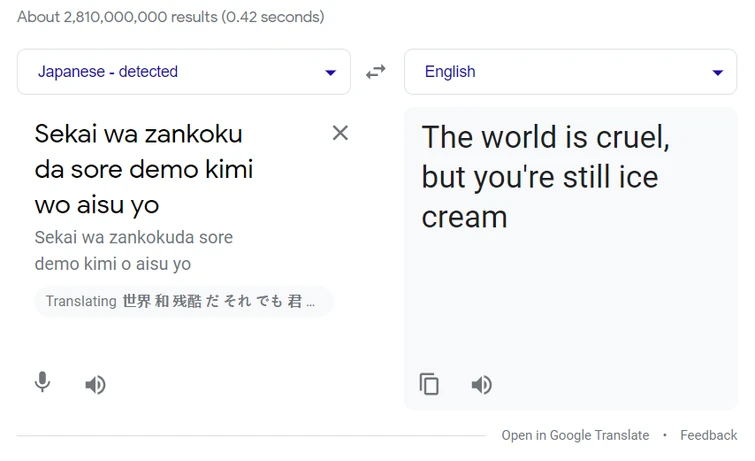Start voice input with the microphone

point(42,383)
